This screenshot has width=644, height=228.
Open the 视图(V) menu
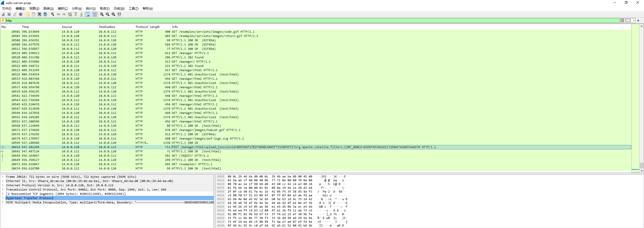point(34,9)
